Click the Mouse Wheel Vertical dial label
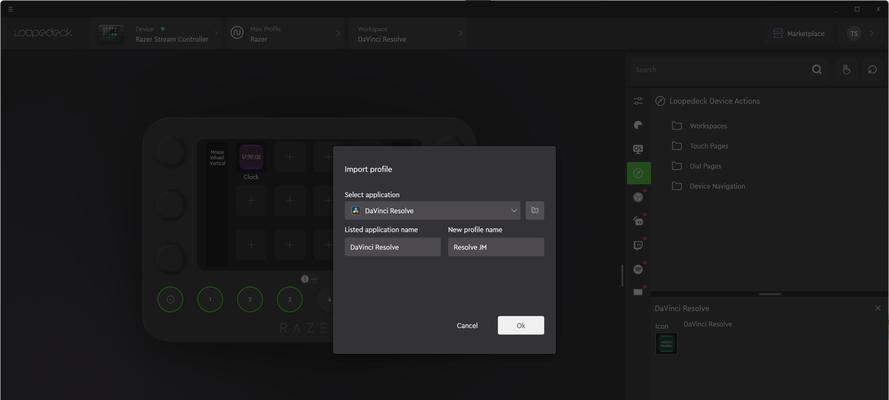This screenshot has height=400, width=889. click(x=217, y=158)
